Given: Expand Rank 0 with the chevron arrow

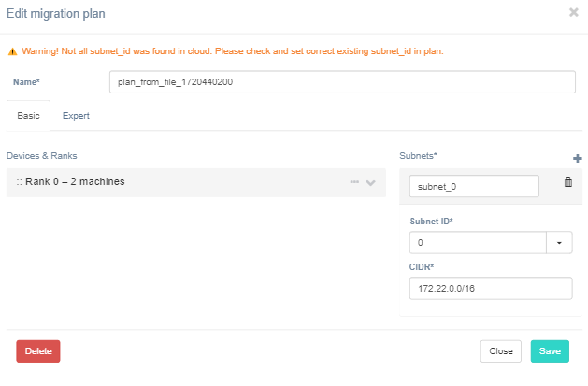Looking at the screenshot, I should [371, 182].
